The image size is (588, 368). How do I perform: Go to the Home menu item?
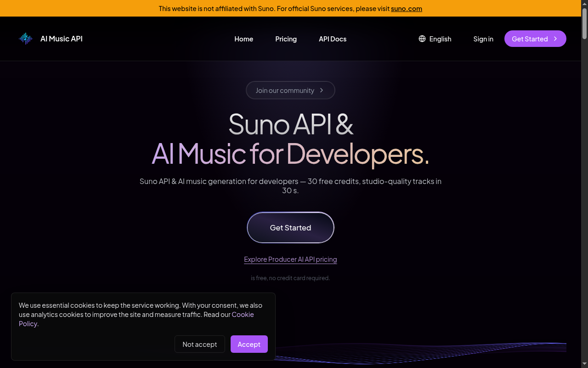click(244, 39)
